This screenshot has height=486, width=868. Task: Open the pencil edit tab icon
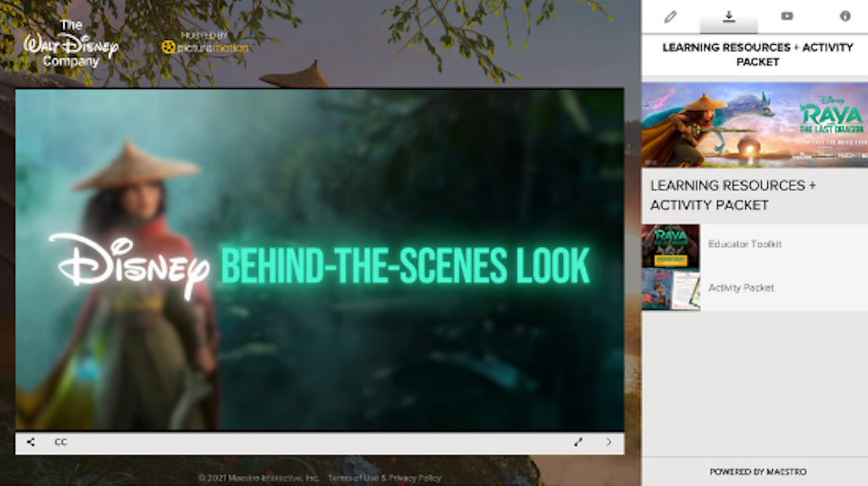point(670,17)
